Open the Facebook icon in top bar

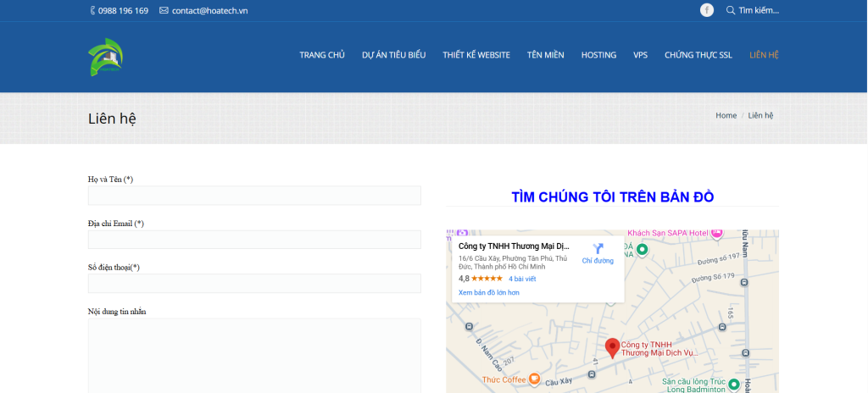707,10
